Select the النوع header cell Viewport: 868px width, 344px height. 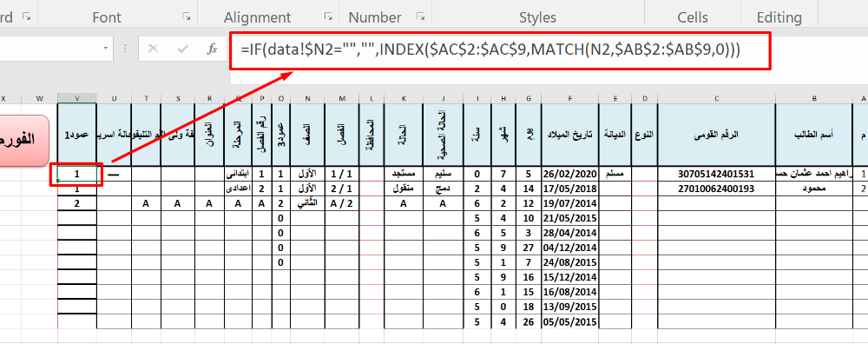tap(644, 135)
